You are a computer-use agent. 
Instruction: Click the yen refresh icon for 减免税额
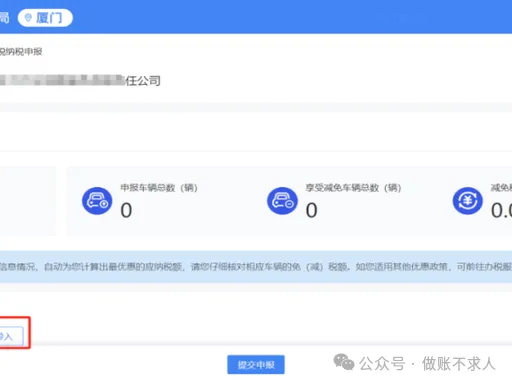[x=468, y=201]
